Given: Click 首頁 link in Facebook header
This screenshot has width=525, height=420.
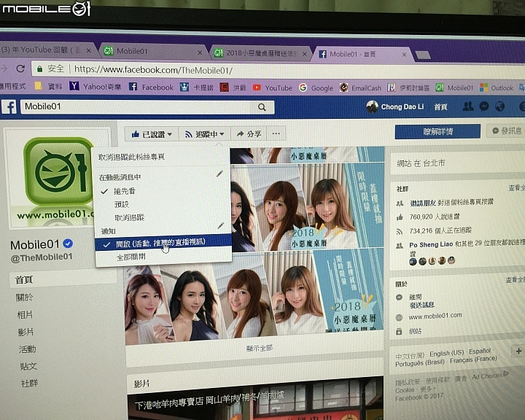Looking at the screenshot, I should coord(440,107).
